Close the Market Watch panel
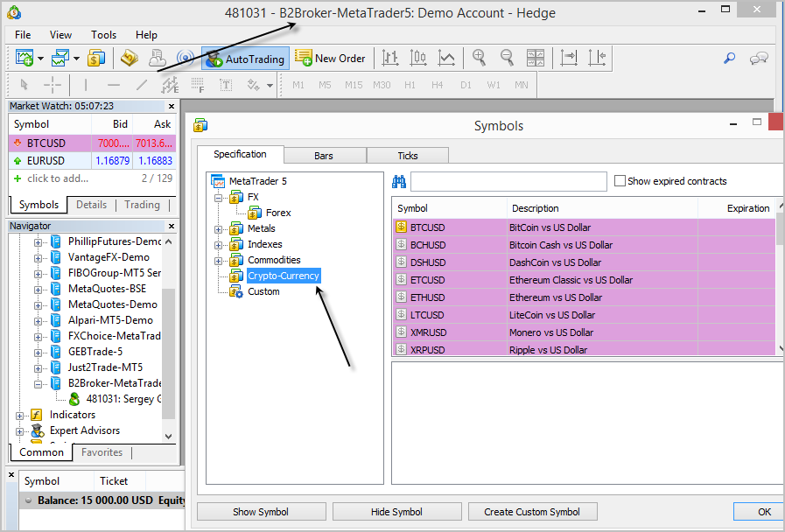The height and width of the screenshot is (532, 785). 172,106
